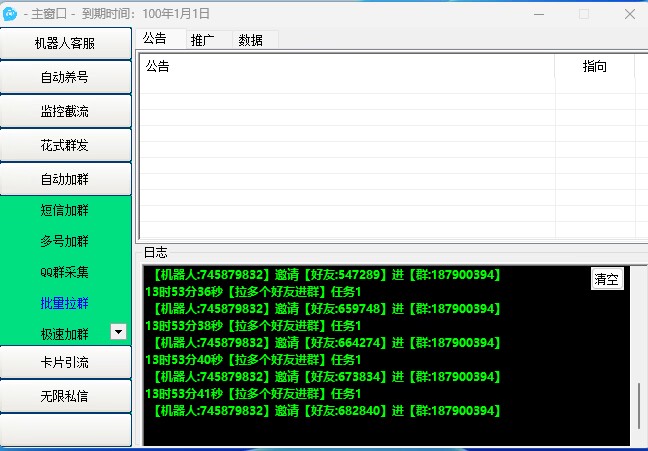This screenshot has height=451, width=648.
Task: Open the 无限私信 section
Action: tap(66, 396)
